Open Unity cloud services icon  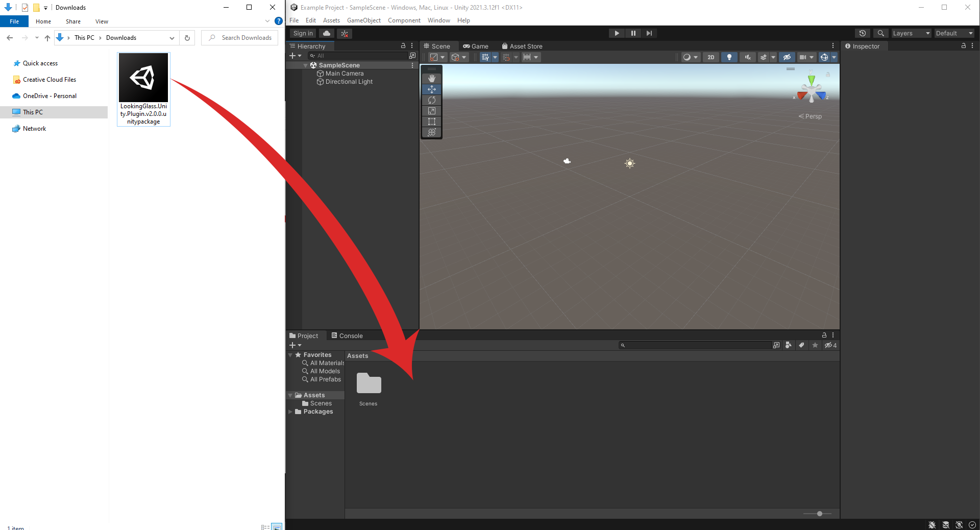click(x=327, y=33)
